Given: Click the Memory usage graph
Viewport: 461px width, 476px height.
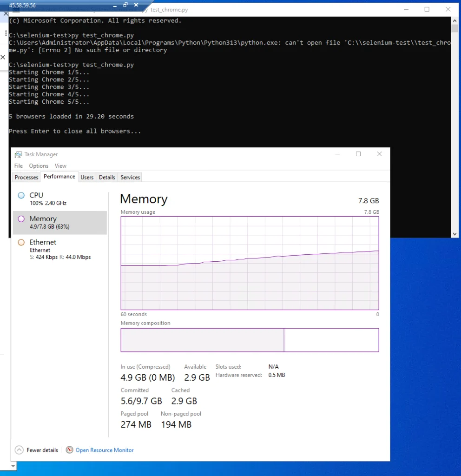Looking at the screenshot, I should pyautogui.click(x=250, y=263).
